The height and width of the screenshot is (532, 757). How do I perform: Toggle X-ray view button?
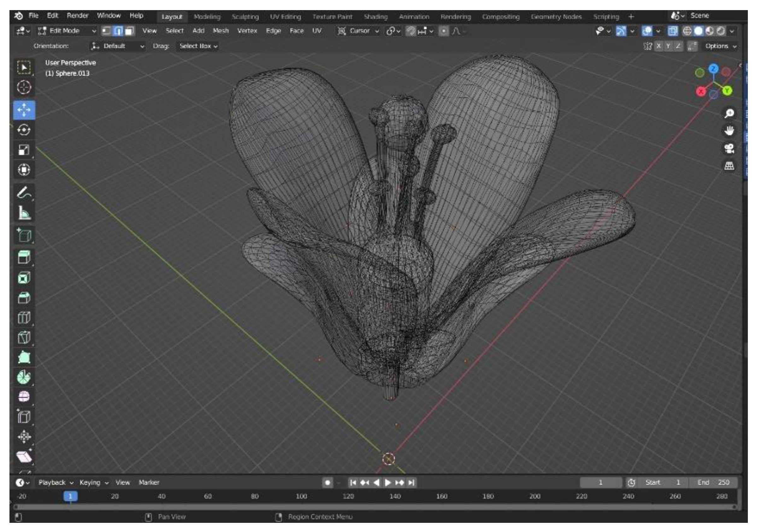pos(672,31)
